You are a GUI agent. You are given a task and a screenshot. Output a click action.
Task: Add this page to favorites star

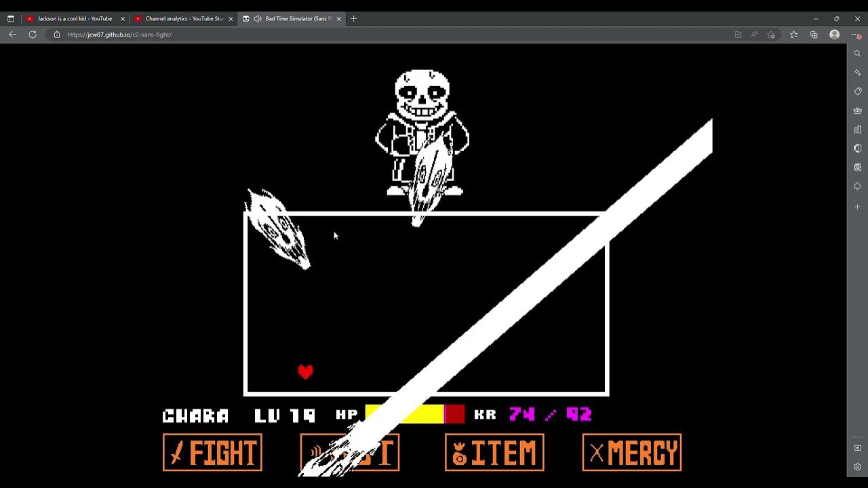click(x=771, y=35)
